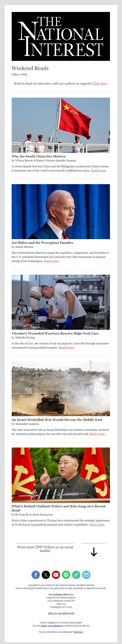122x644 pixels.
Task: Open 'Read it here' for Putin Kim article
Action: point(97,525)
